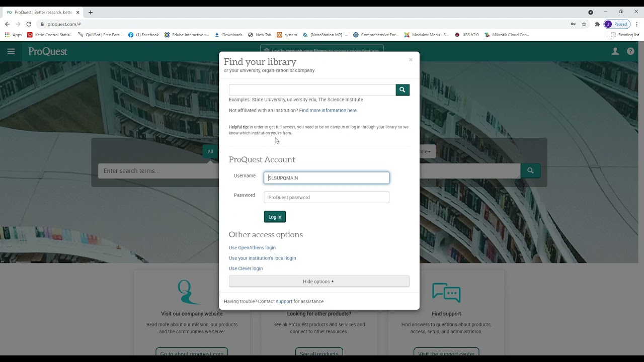Open a new browser tab
Viewport: 644px width, 362px height.
coord(91,12)
